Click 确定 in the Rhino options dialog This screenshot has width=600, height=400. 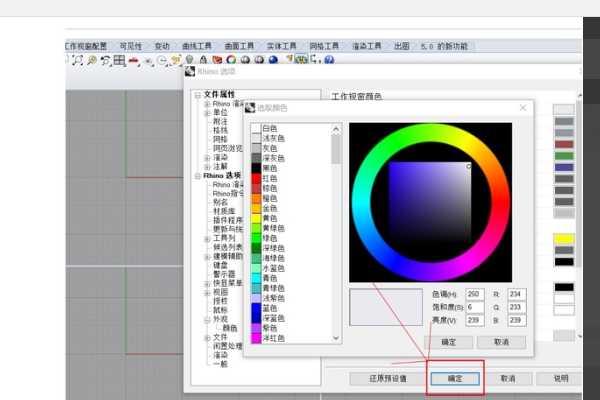click(x=455, y=379)
